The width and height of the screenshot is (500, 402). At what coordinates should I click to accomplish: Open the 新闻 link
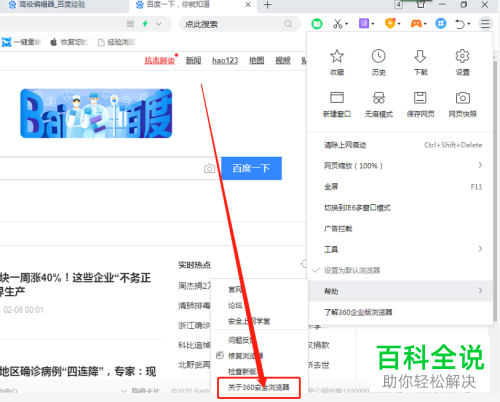pyautogui.click(x=193, y=61)
